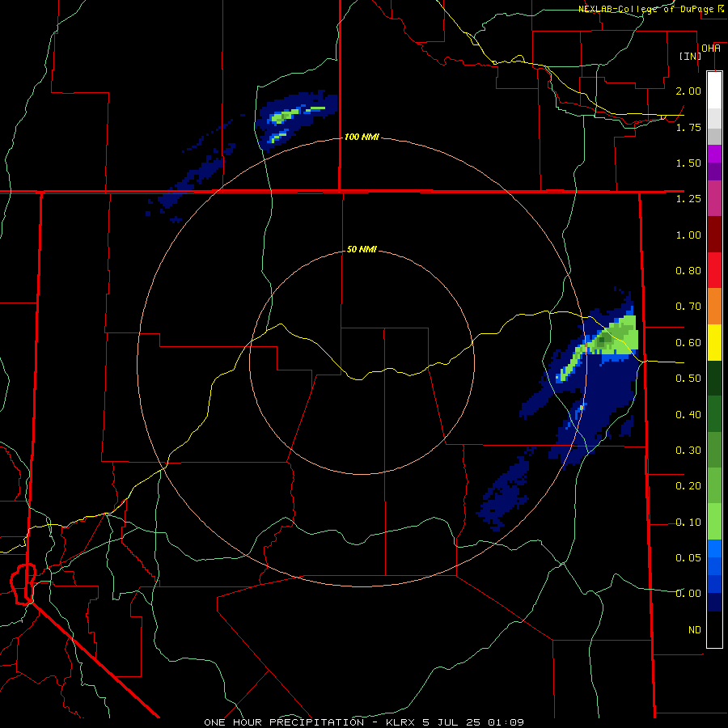Image resolution: width=728 pixels, height=728 pixels.
Task: Select the orange 0.70 legend swatch
Action: (x=714, y=306)
